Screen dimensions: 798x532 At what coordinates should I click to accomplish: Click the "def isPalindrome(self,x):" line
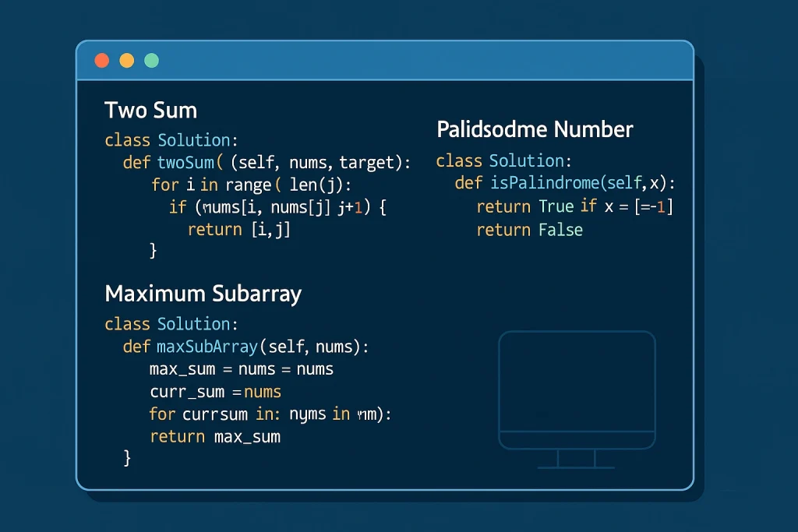point(565,183)
